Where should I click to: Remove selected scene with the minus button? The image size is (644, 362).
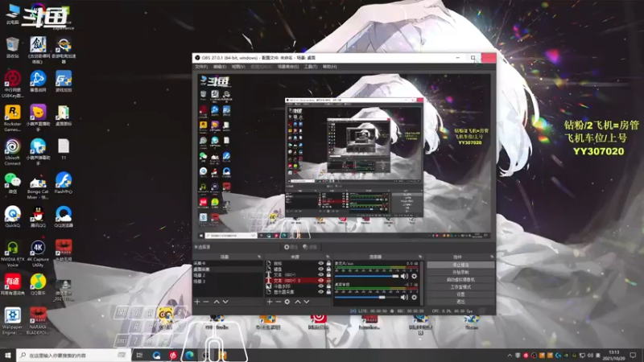pos(206,302)
